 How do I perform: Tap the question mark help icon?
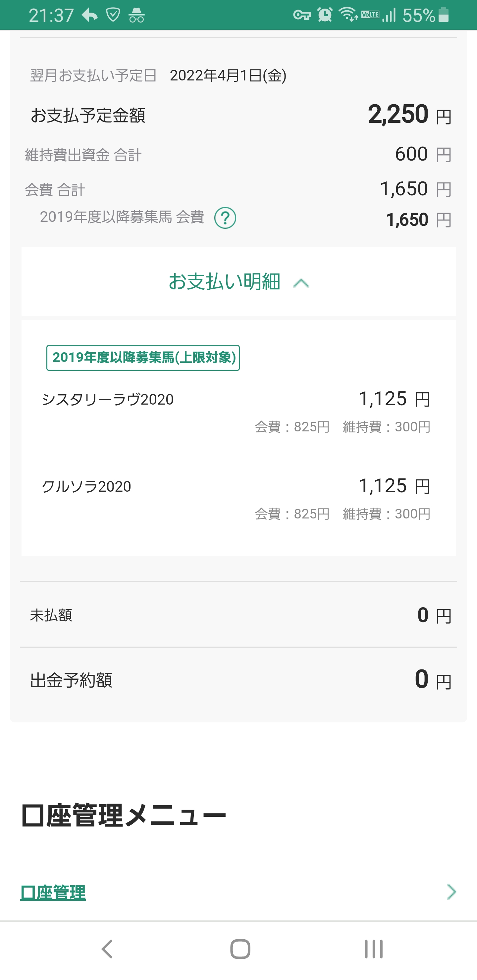pos(225,218)
